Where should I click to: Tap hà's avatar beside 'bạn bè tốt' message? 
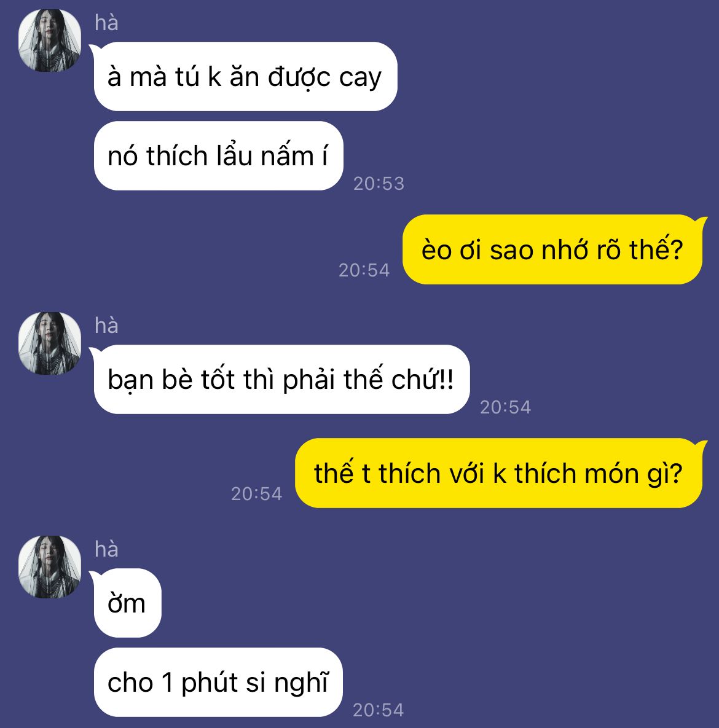[x=50, y=343]
